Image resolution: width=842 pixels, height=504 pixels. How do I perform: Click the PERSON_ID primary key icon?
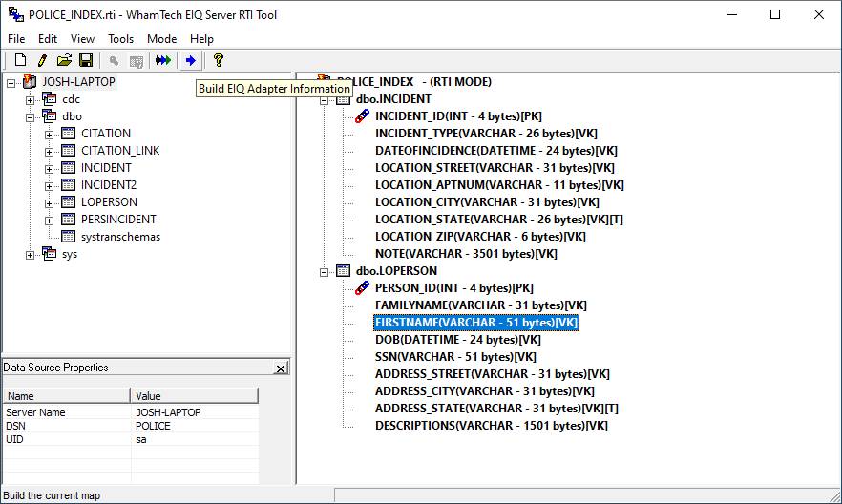tap(363, 287)
